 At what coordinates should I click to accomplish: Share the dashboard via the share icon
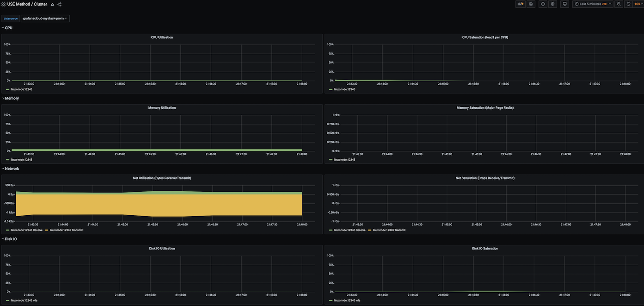[x=59, y=4]
